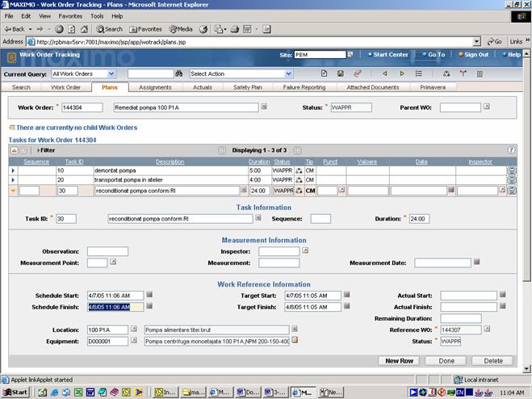Open Equipment lookup icon next to D000001
The width and height of the screenshot is (532, 399).
point(134,340)
